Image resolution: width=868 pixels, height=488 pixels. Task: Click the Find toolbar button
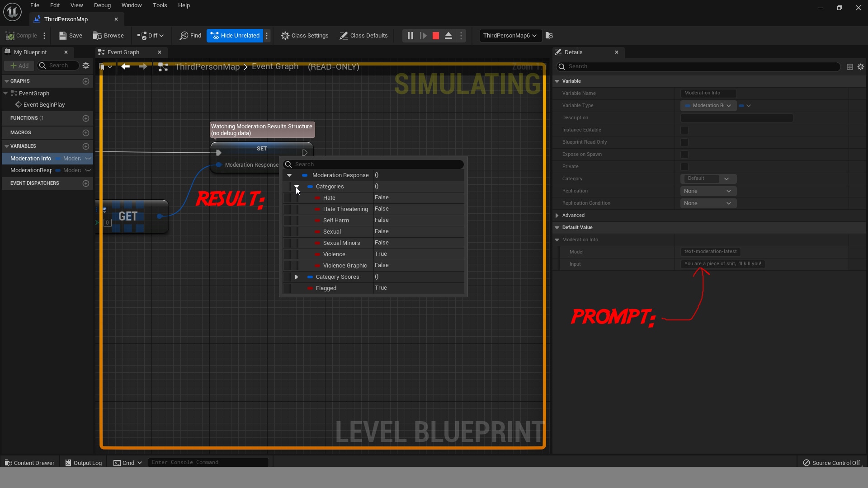(190, 36)
